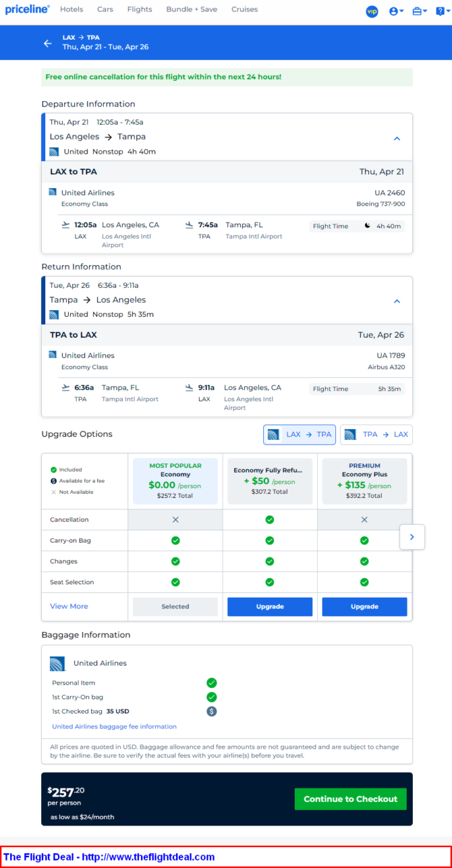Click the as low as $24/month text
This screenshot has width=452, height=868.
(x=82, y=817)
